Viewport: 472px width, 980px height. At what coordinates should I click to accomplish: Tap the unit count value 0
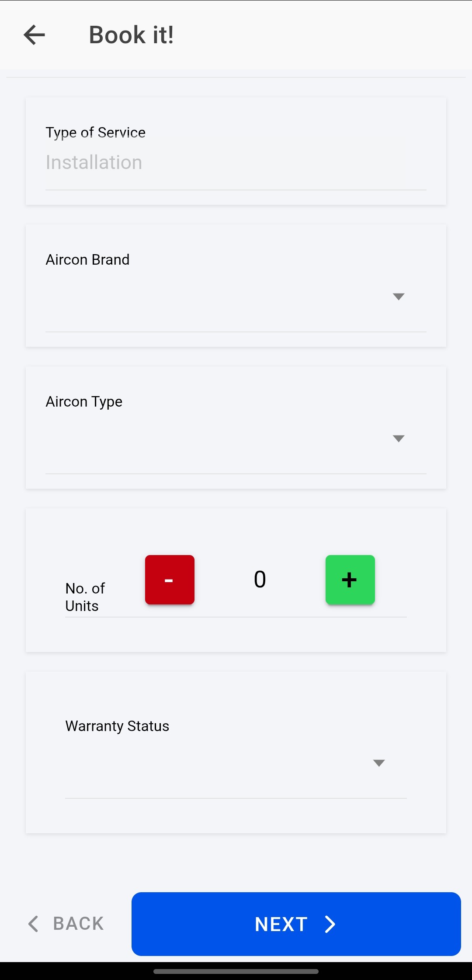click(260, 580)
